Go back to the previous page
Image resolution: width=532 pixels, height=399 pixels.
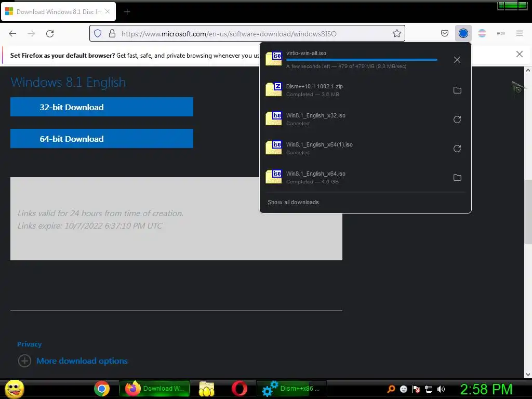tap(12, 34)
